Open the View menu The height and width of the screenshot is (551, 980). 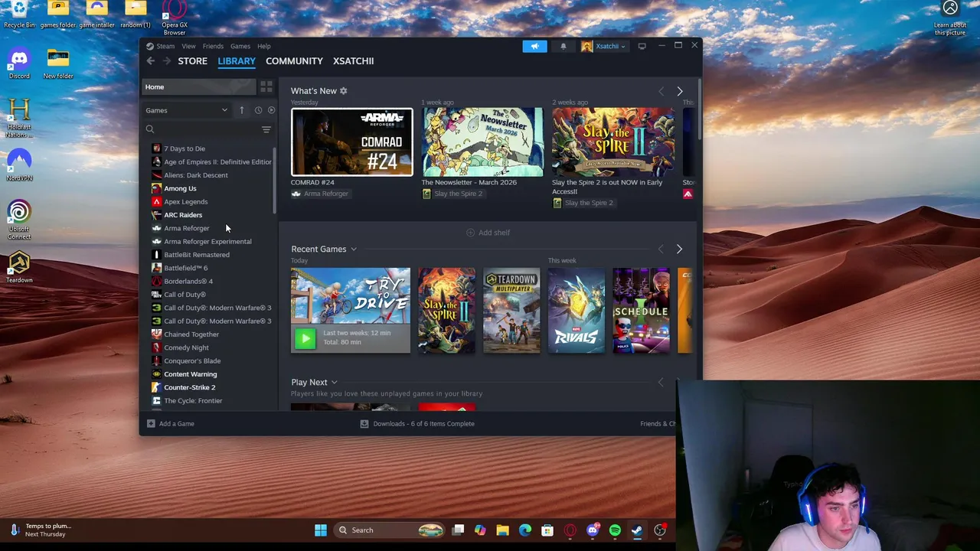tap(188, 46)
